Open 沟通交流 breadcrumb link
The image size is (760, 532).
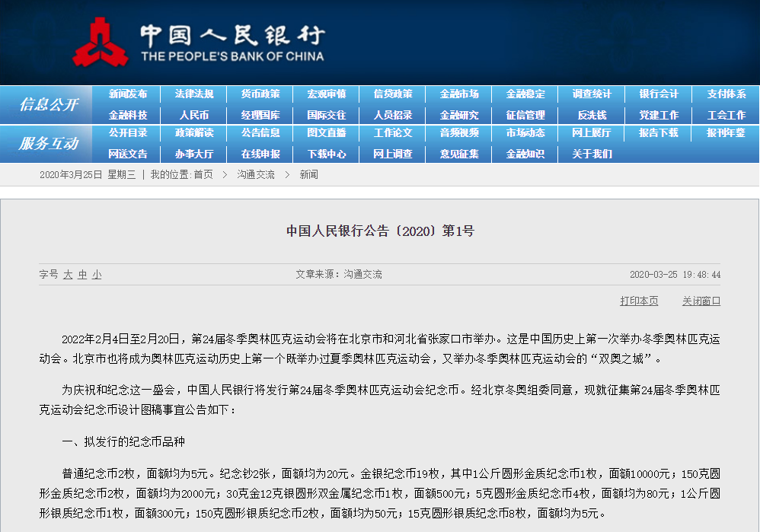point(256,174)
